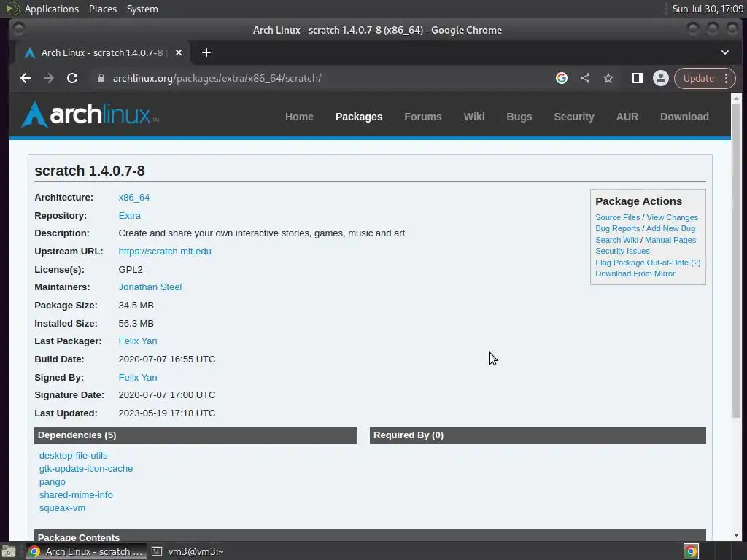Open the Places menu
Screen dimensions: 747x560
pos(102,9)
